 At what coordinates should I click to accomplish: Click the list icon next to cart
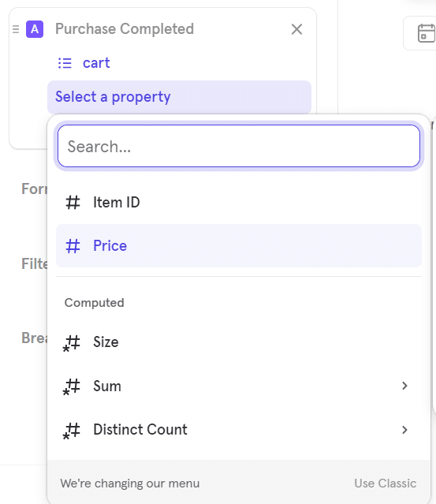click(65, 63)
